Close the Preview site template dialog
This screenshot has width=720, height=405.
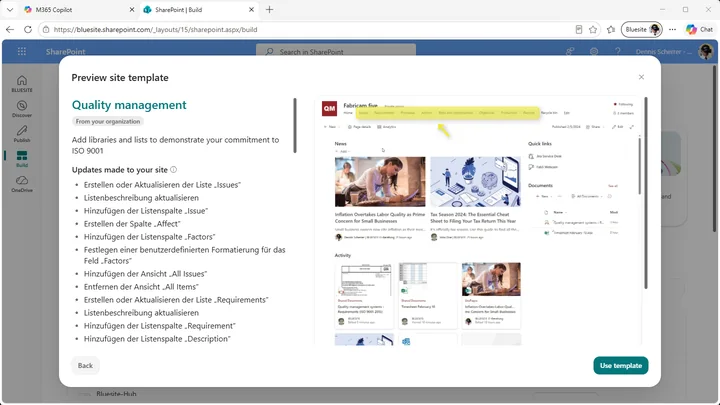641,77
